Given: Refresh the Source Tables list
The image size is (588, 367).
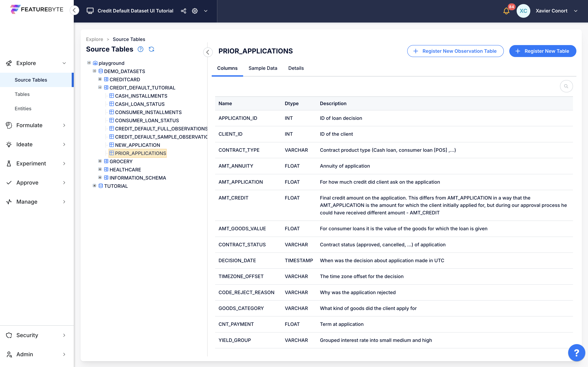Looking at the screenshot, I should pos(151,49).
